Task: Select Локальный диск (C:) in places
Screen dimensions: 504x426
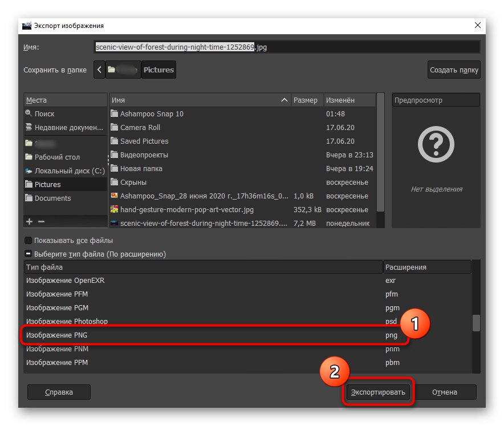Action: [65, 171]
